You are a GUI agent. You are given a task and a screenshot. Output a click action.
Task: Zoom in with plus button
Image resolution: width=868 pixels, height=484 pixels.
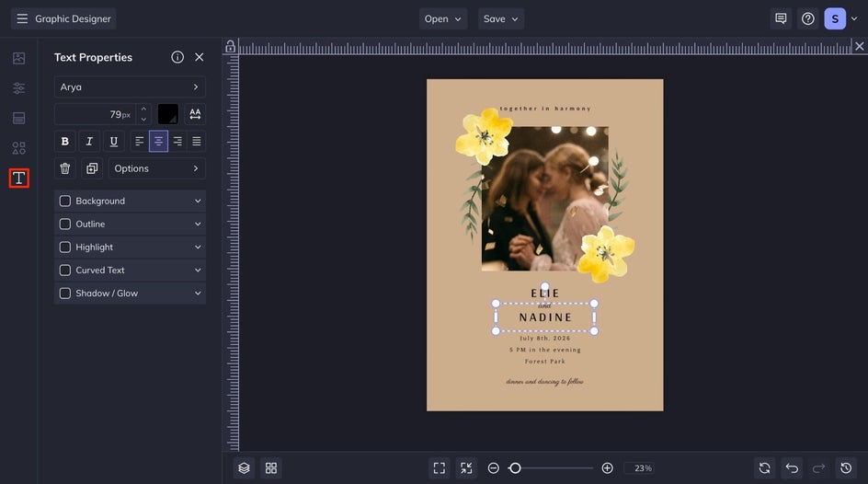pyautogui.click(x=607, y=468)
